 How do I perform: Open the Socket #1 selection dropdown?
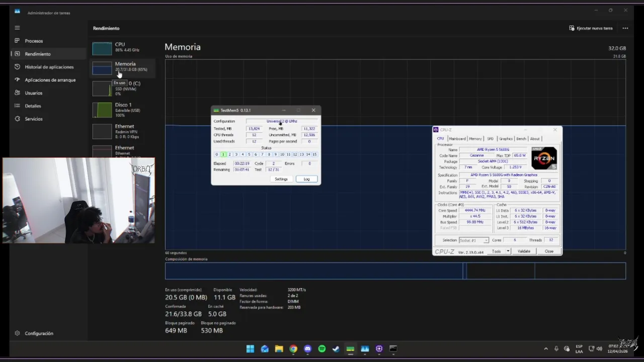(473, 240)
